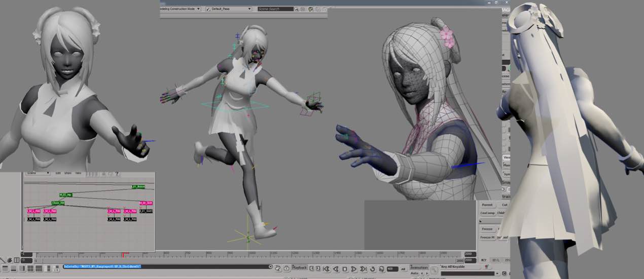Image resolution: width=644 pixels, height=279 pixels.
Task: Click the script editor icon
Action: 277,268
